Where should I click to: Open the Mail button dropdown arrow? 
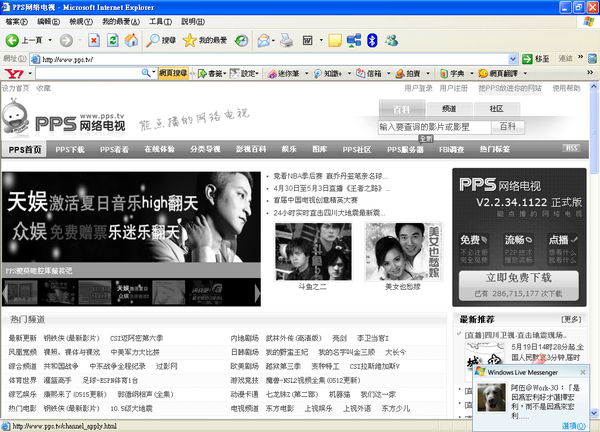(273, 40)
